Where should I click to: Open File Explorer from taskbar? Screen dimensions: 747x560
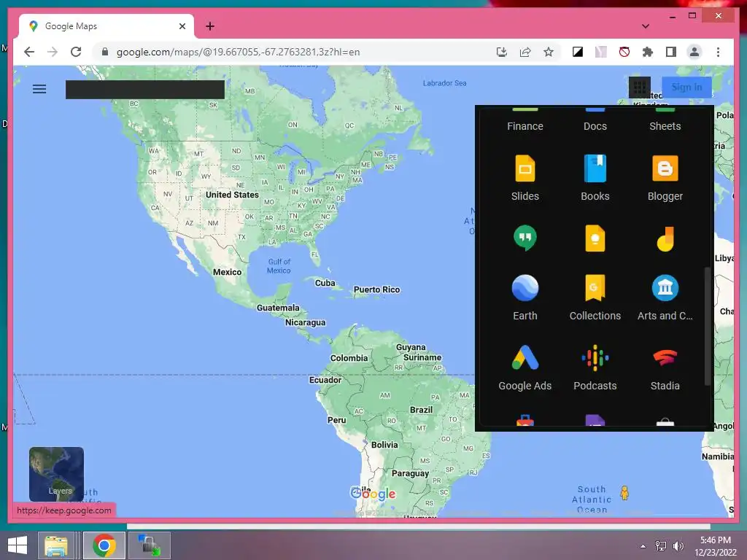point(56,545)
